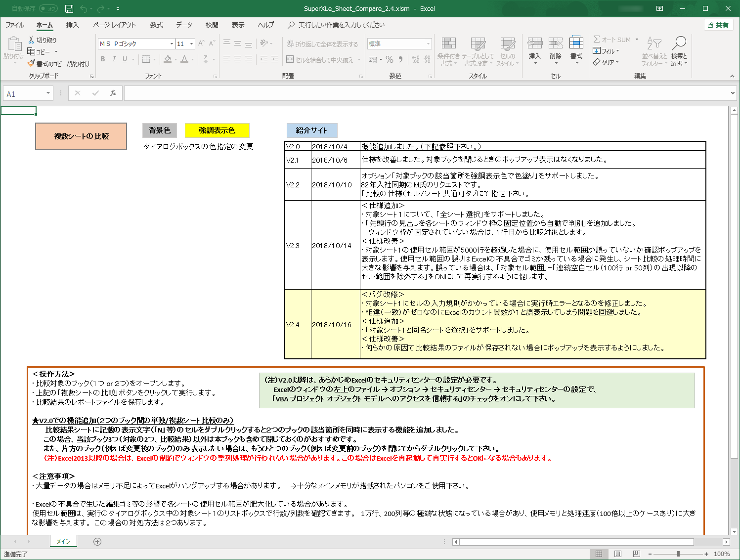Open the font size dropdown showing 11
The height and width of the screenshot is (560, 740).
pyautogui.click(x=192, y=43)
